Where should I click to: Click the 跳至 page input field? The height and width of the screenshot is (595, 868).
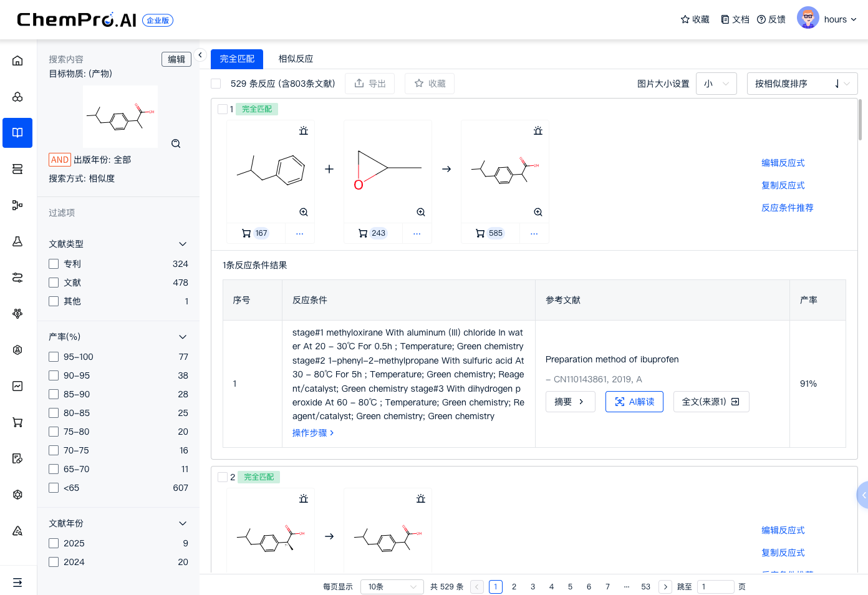coord(715,586)
